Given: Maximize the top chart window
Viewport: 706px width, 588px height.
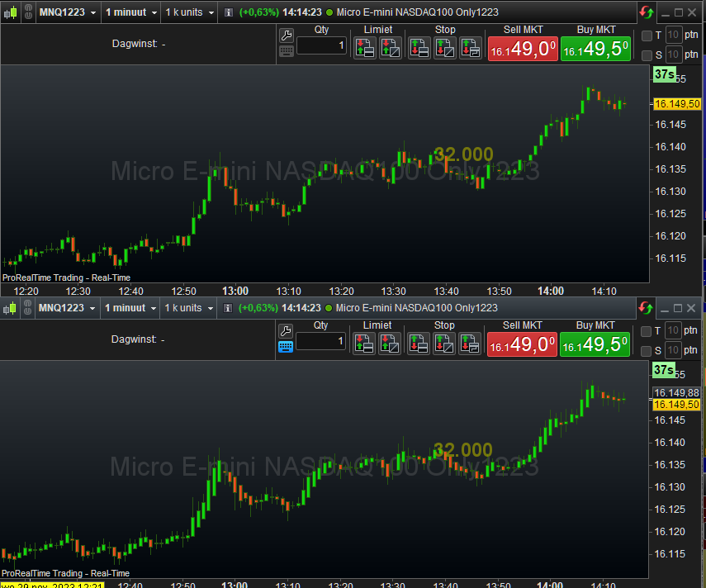Looking at the screenshot, I should (x=679, y=12).
